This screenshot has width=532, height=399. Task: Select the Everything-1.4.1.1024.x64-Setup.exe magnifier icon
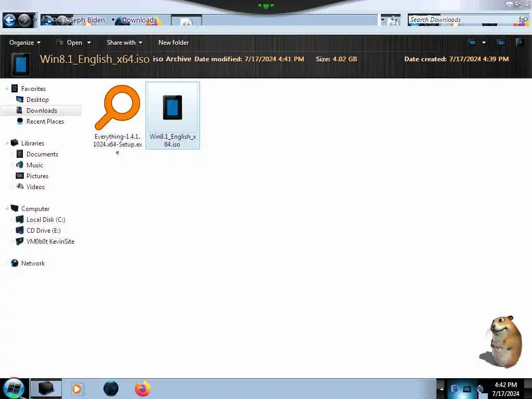117,107
